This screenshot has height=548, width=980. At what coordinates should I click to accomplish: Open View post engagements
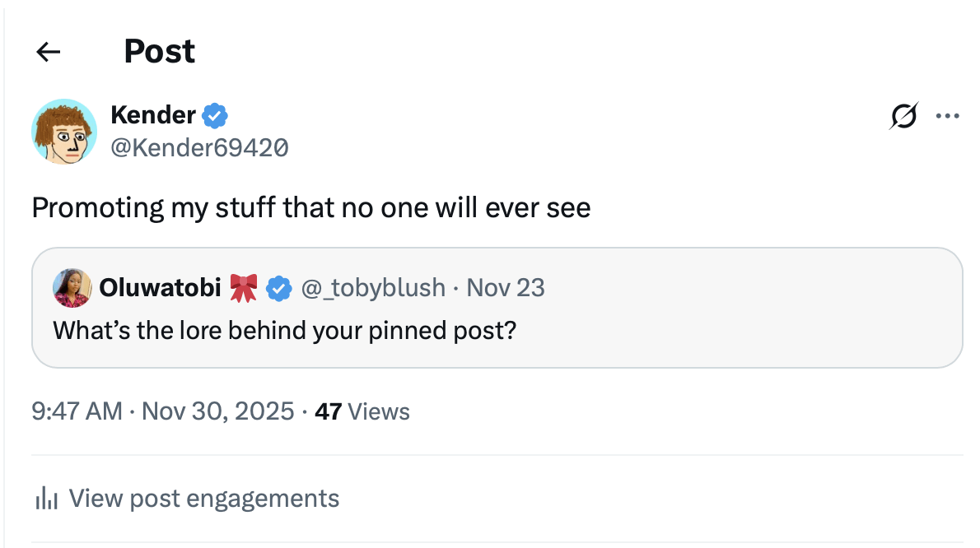coord(203,499)
